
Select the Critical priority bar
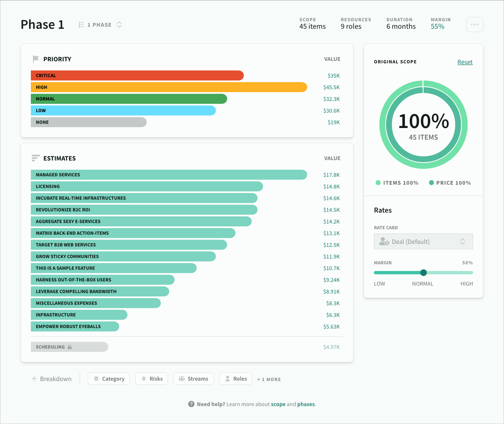click(137, 75)
